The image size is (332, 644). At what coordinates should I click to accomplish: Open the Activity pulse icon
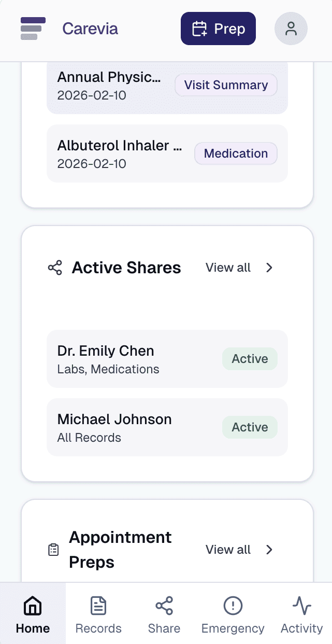pos(302,605)
